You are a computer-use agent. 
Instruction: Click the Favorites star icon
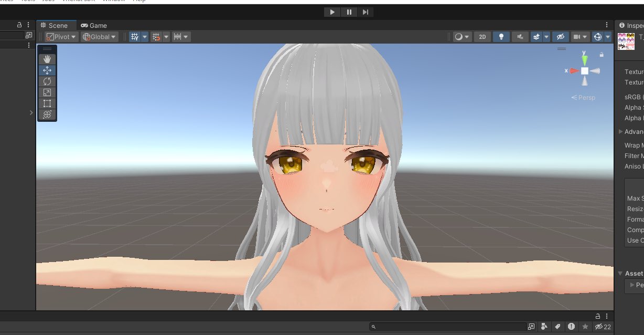point(585,327)
